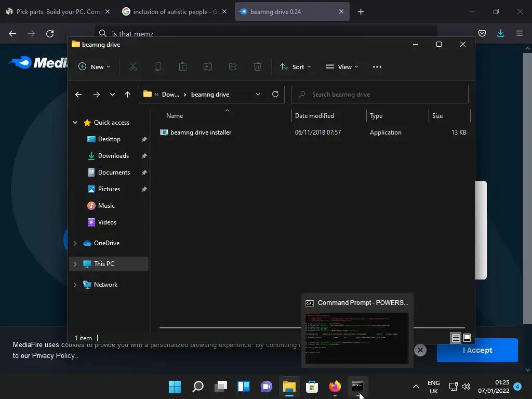Click the Rename icon in Explorer toolbar
The height and width of the screenshot is (399, 532).
[x=208, y=67]
